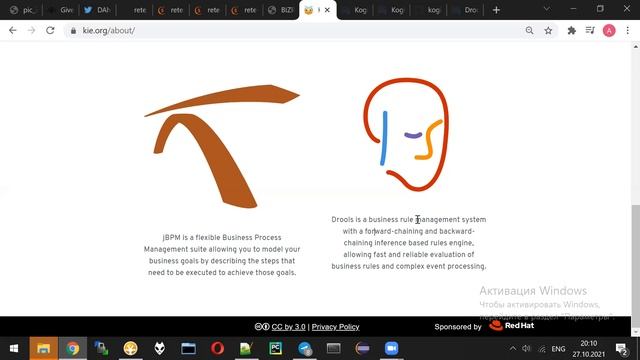Switch to the 'Giv' tab
This screenshot has height=360, width=640.
point(61,10)
